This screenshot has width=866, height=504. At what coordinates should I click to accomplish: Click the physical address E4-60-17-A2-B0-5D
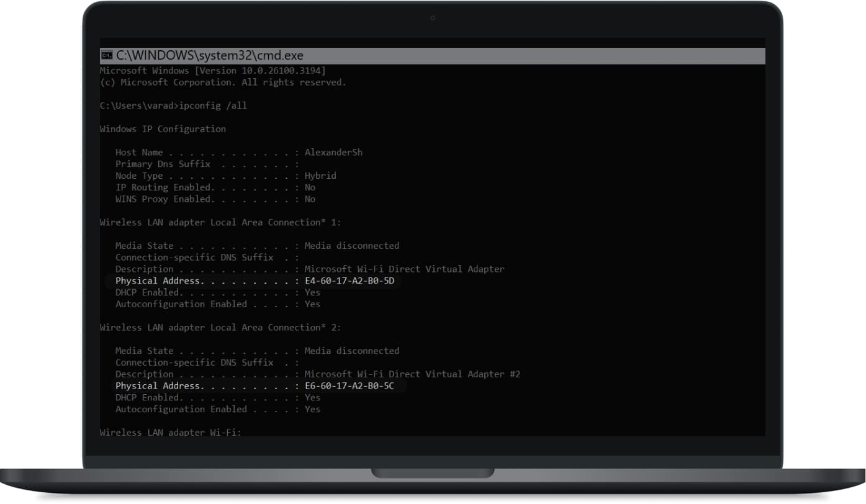353,281
